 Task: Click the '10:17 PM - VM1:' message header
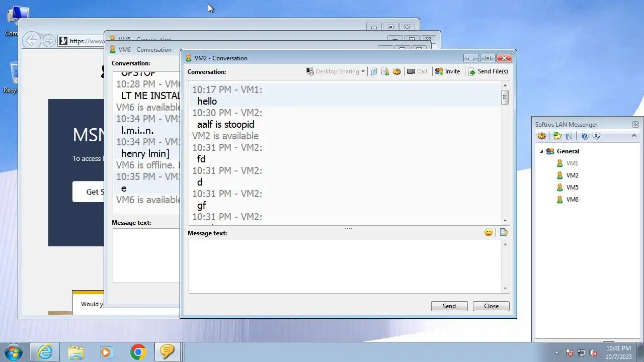227,89
